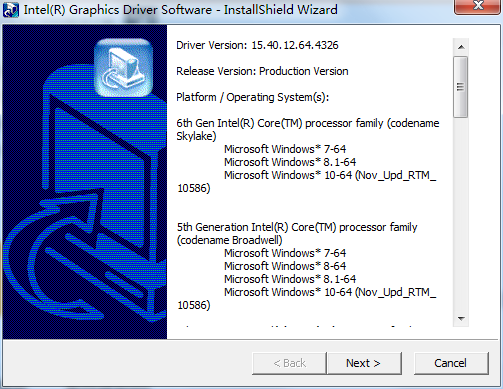Click Windows 10-64 under the Broadwell section

click(306, 298)
